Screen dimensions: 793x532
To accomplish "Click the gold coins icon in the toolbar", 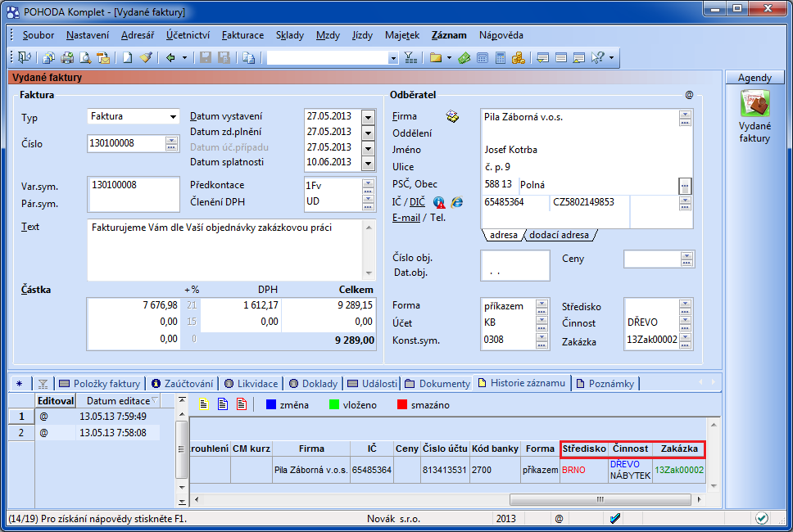I will [x=519, y=57].
